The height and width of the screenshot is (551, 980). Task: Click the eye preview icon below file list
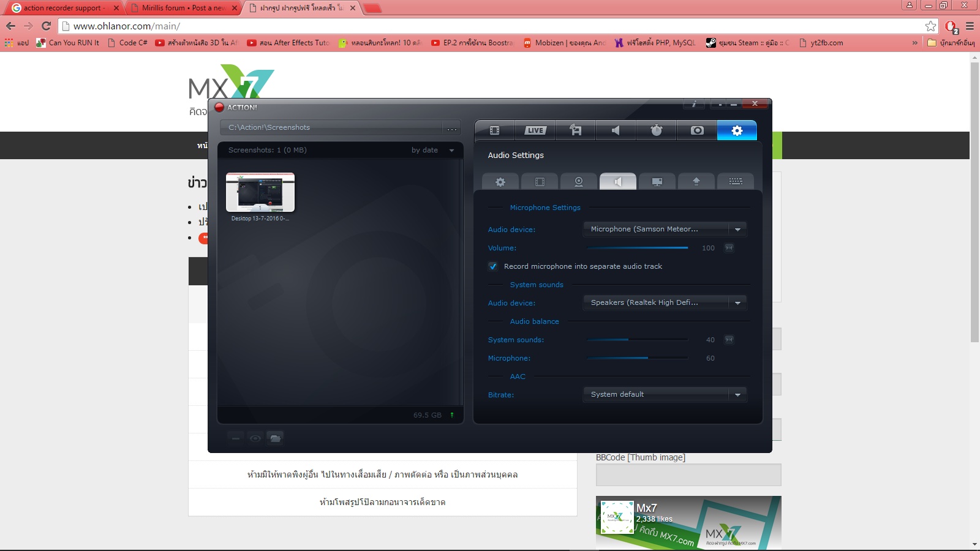tap(255, 438)
